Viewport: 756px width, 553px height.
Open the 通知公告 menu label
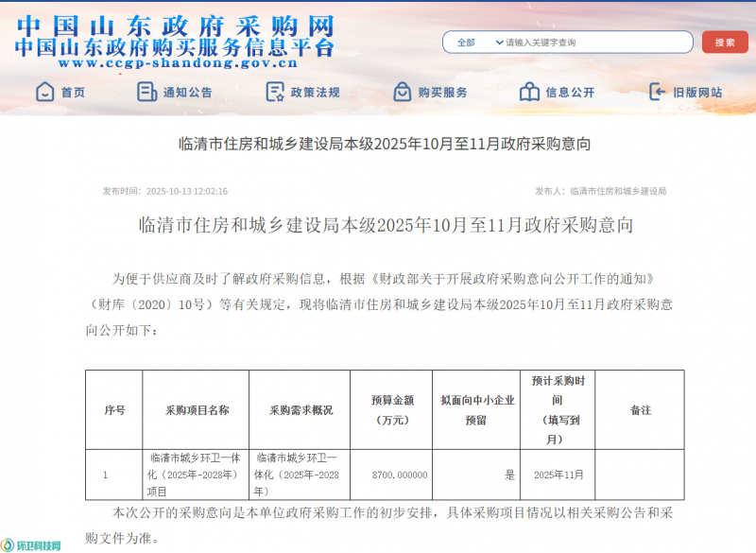coord(188,93)
